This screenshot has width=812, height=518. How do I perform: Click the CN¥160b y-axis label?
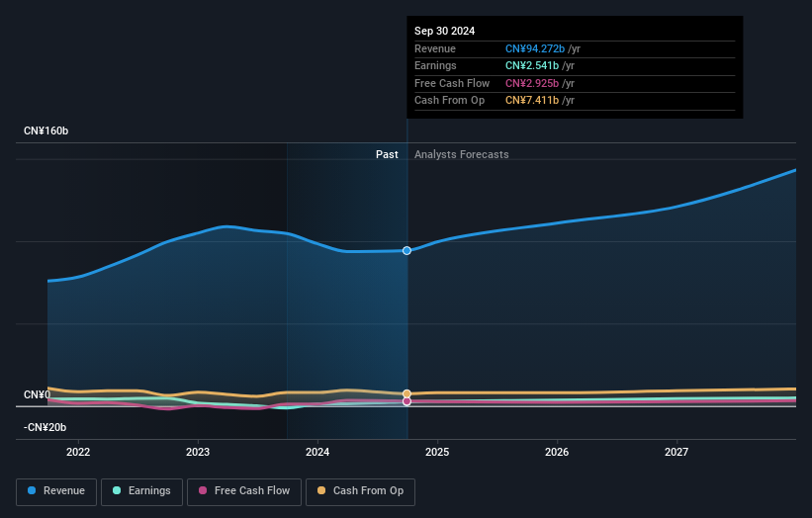[x=46, y=130]
